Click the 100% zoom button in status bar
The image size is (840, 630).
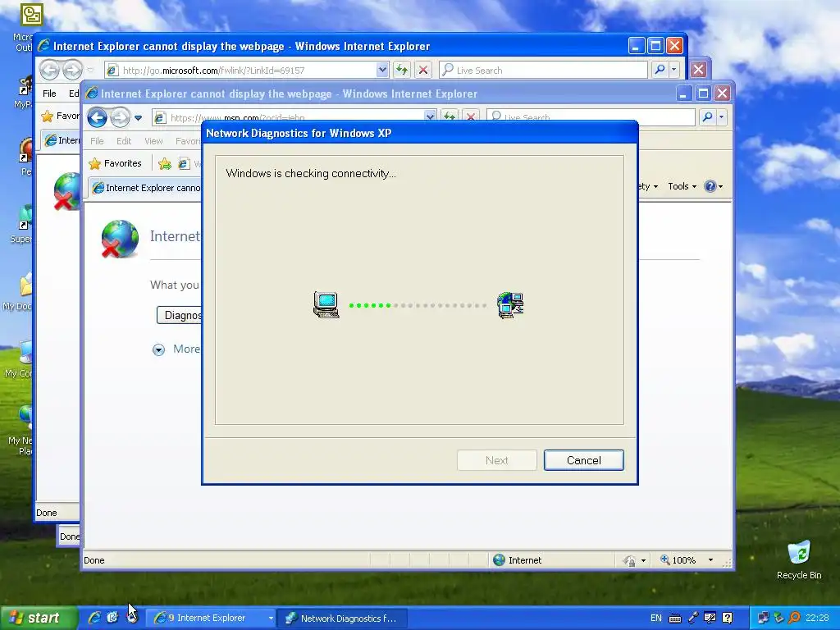[x=678, y=559]
